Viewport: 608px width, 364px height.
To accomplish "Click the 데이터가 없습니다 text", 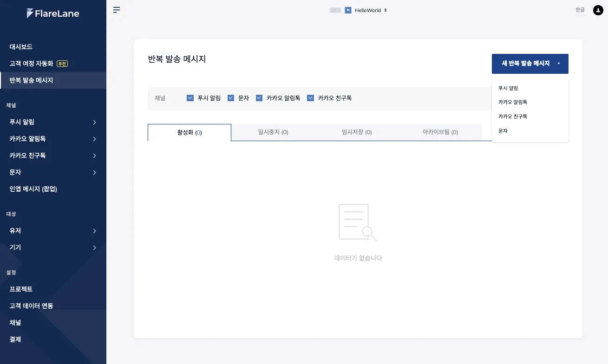I will tap(358, 258).
